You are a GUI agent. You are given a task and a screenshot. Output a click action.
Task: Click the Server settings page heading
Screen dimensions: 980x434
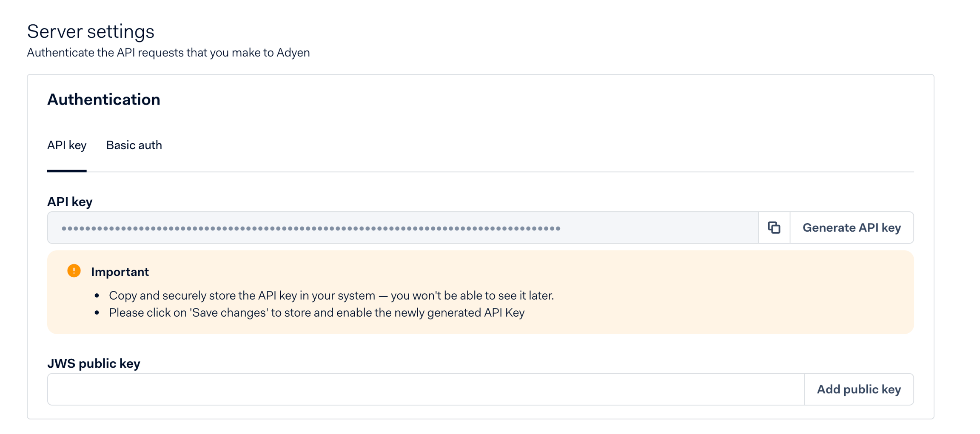pyautogui.click(x=91, y=31)
